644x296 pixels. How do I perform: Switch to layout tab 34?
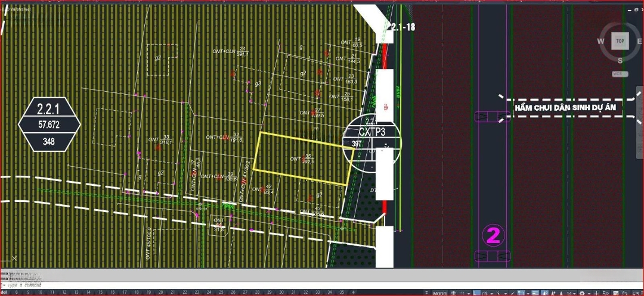330,293
